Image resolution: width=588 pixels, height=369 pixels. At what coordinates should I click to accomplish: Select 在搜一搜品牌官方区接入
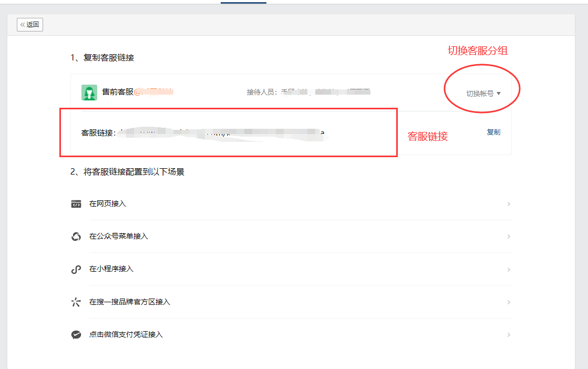[x=130, y=302]
